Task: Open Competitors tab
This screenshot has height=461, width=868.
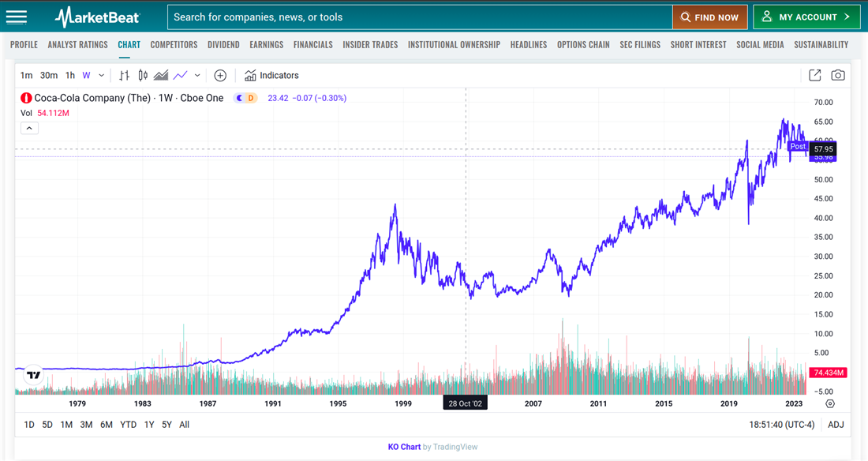Action: click(174, 45)
